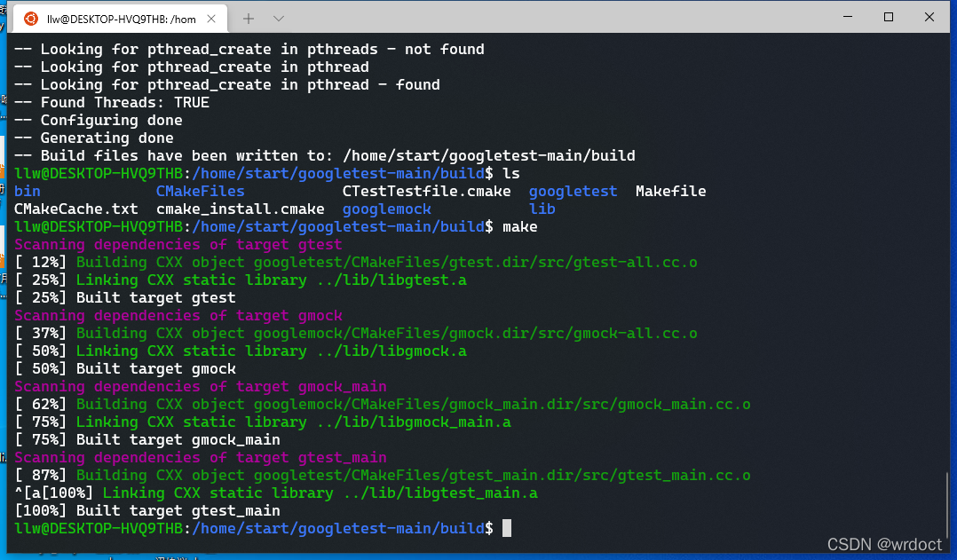The image size is (957, 560).
Task: Click 'Built target gtest_main' line at 100%
Action: 147,510
